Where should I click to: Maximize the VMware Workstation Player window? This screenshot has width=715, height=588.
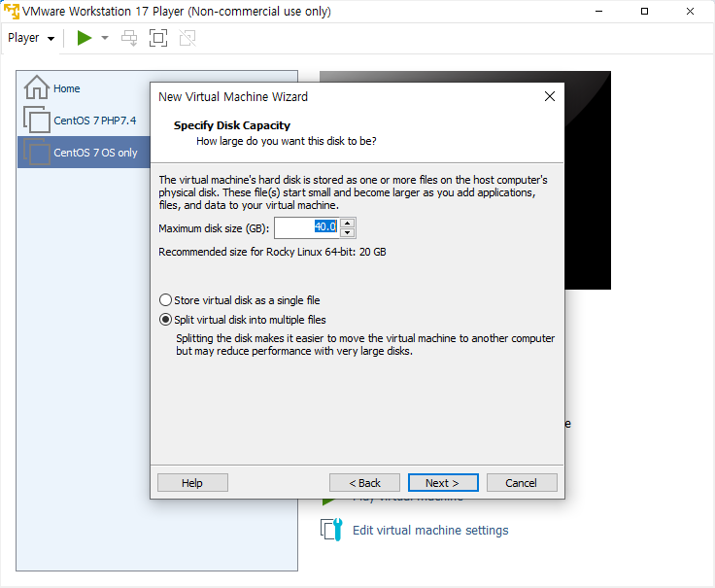point(644,11)
